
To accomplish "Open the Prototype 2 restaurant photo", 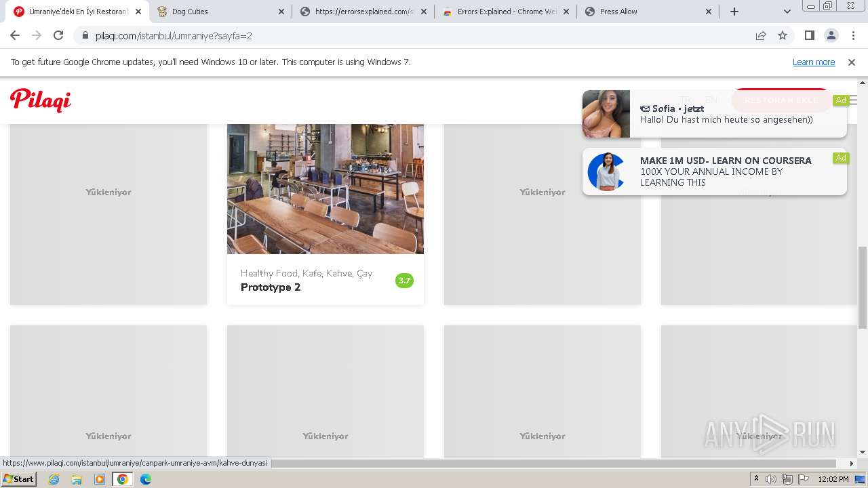I will click(325, 188).
